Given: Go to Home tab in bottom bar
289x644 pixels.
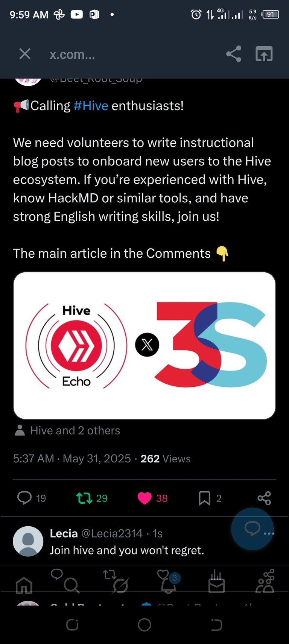Looking at the screenshot, I should pyautogui.click(x=24, y=585).
